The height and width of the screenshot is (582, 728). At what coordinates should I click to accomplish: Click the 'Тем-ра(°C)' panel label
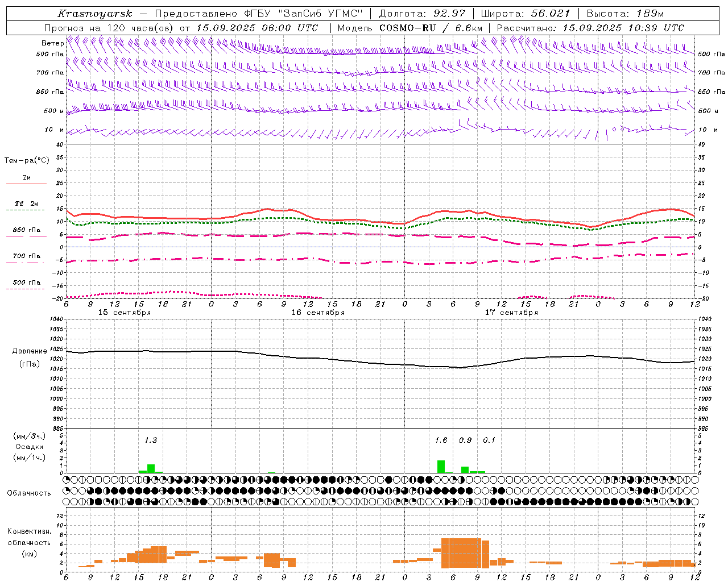coord(27,161)
